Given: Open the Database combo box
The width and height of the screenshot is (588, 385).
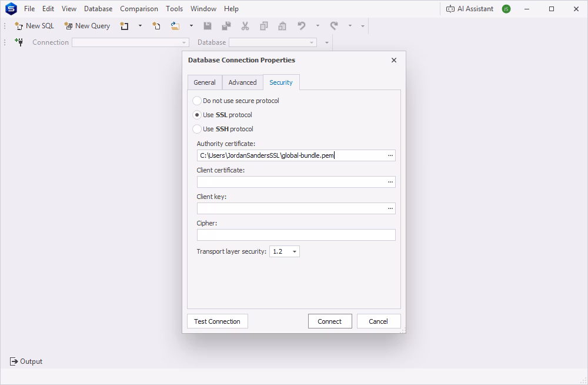Looking at the screenshot, I should [273, 42].
